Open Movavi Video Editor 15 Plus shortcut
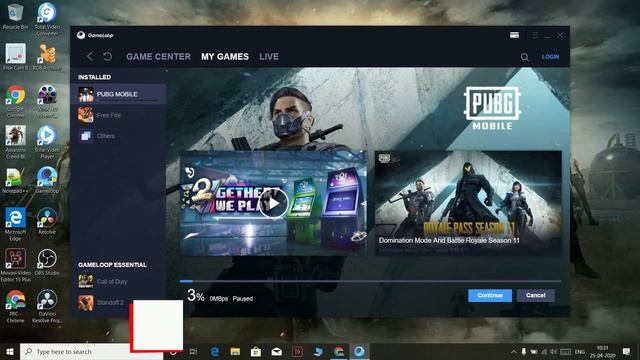 (x=15, y=265)
